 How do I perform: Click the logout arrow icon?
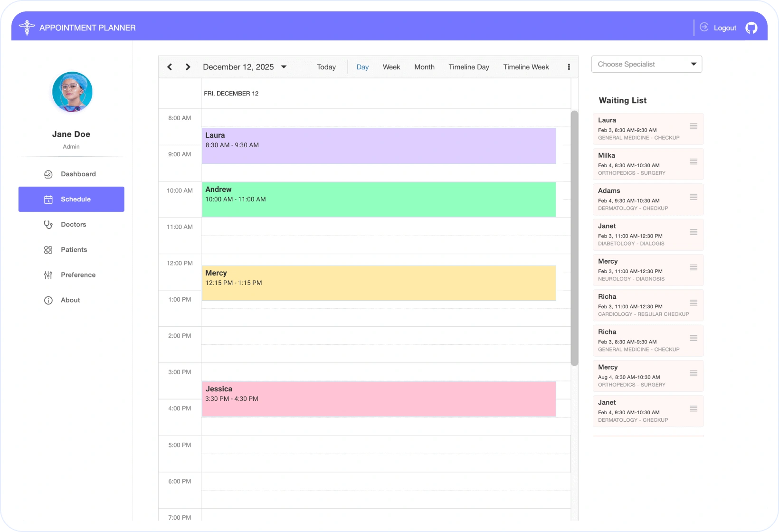pyautogui.click(x=704, y=28)
